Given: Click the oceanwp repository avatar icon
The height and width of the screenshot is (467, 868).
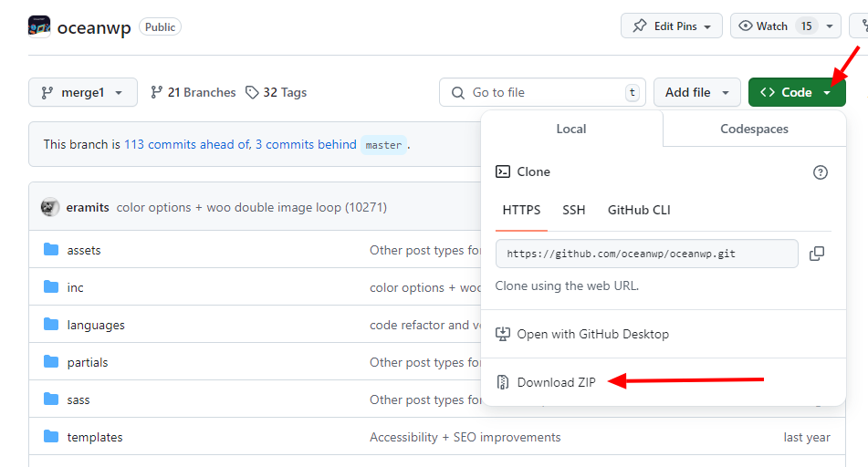Looking at the screenshot, I should point(39,26).
